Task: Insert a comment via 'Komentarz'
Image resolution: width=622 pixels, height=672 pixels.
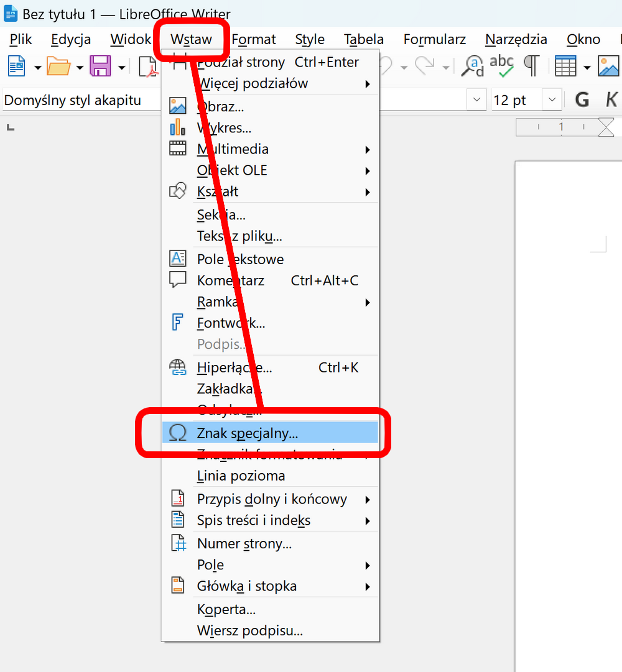Action: pyautogui.click(x=270, y=281)
